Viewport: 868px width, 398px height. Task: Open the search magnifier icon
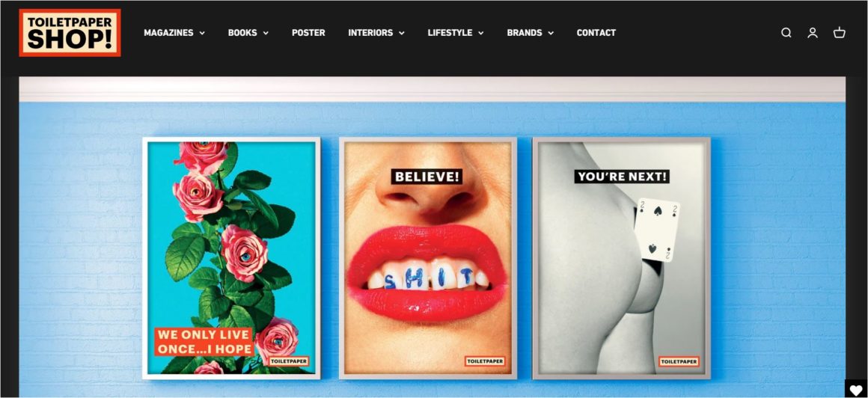786,33
